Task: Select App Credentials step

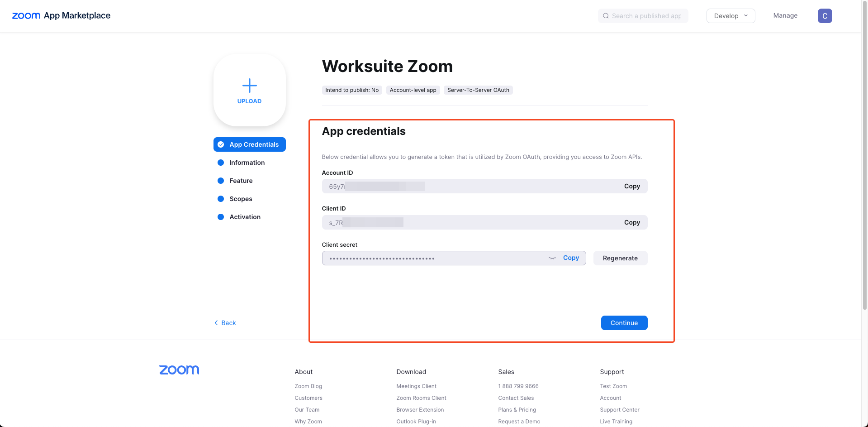Action: point(249,144)
